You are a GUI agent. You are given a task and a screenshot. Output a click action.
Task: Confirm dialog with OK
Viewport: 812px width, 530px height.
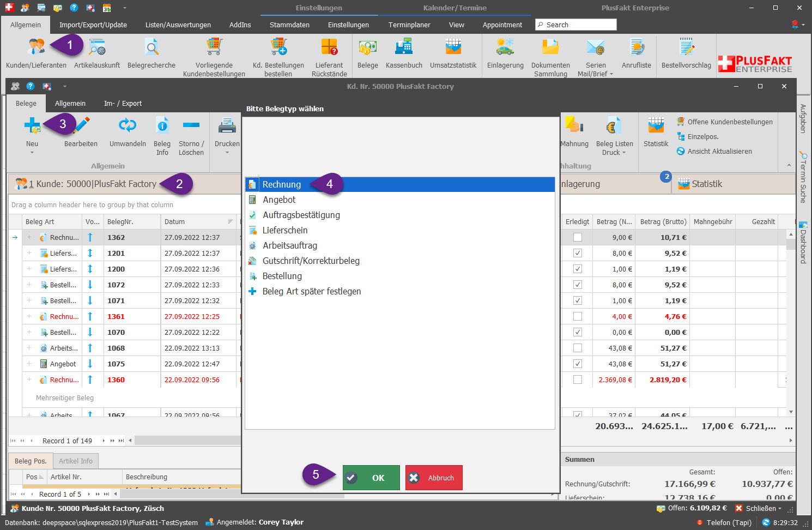pos(371,478)
